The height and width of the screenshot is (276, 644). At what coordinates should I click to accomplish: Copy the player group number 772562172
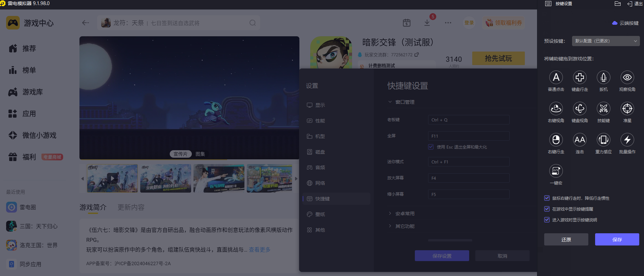(x=417, y=55)
